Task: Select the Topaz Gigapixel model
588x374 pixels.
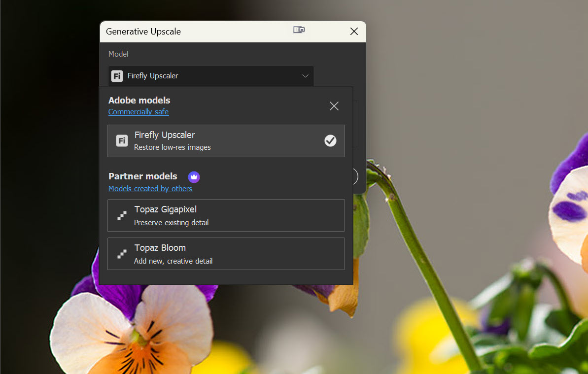Action: pos(226,215)
